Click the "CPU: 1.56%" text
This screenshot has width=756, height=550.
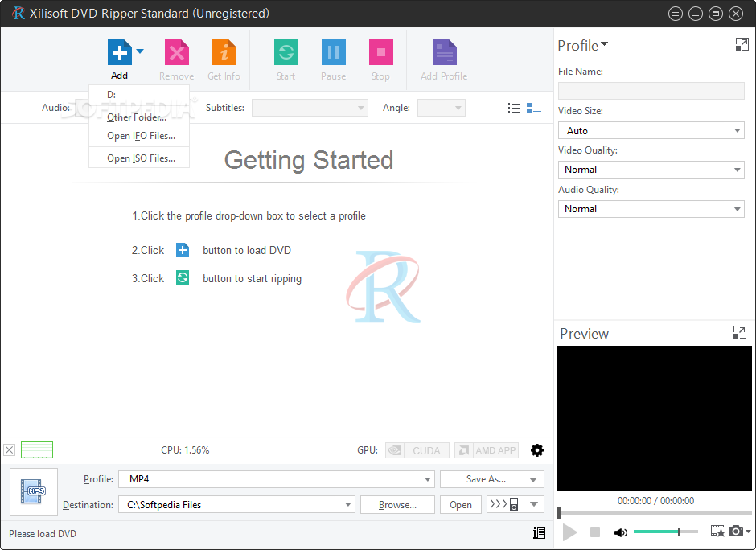(185, 450)
